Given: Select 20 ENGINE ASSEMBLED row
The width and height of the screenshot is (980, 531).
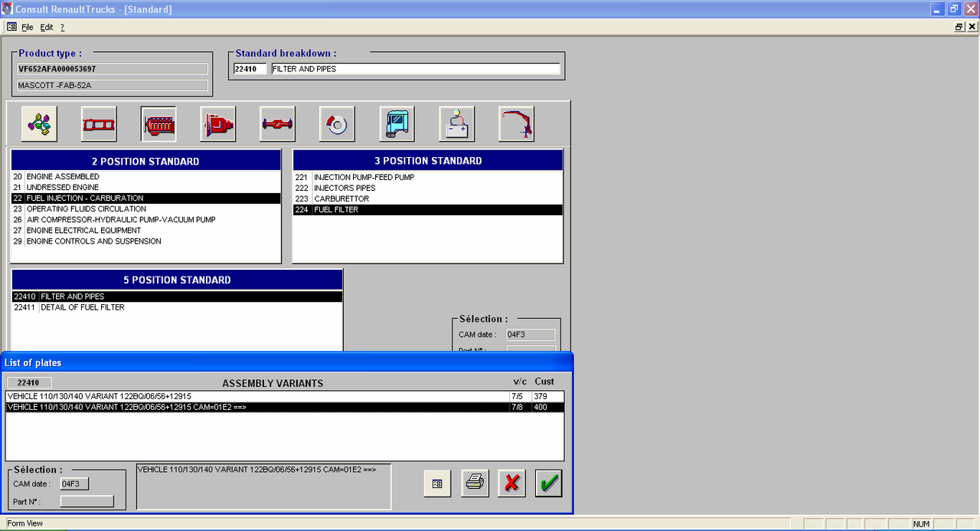Looking at the screenshot, I should pos(146,177).
